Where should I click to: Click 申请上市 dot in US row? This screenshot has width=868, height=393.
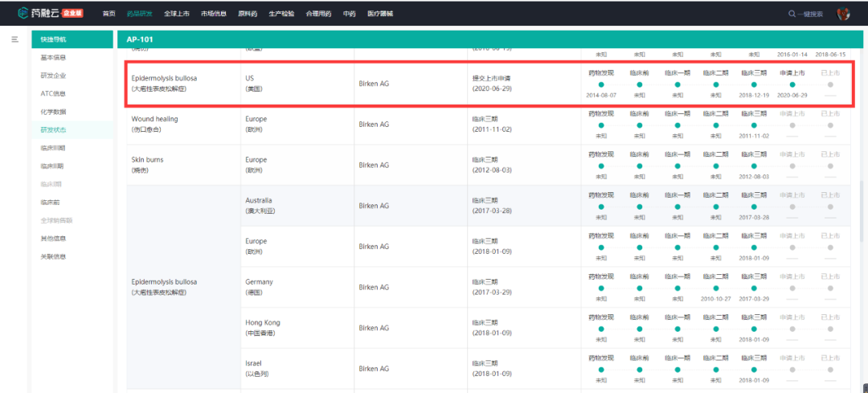point(792,84)
